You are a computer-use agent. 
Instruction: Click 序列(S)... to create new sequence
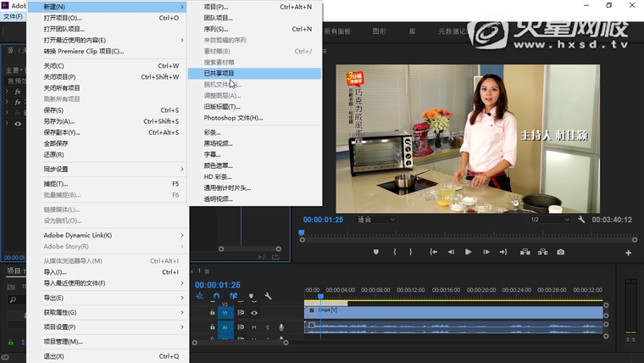[x=217, y=29]
